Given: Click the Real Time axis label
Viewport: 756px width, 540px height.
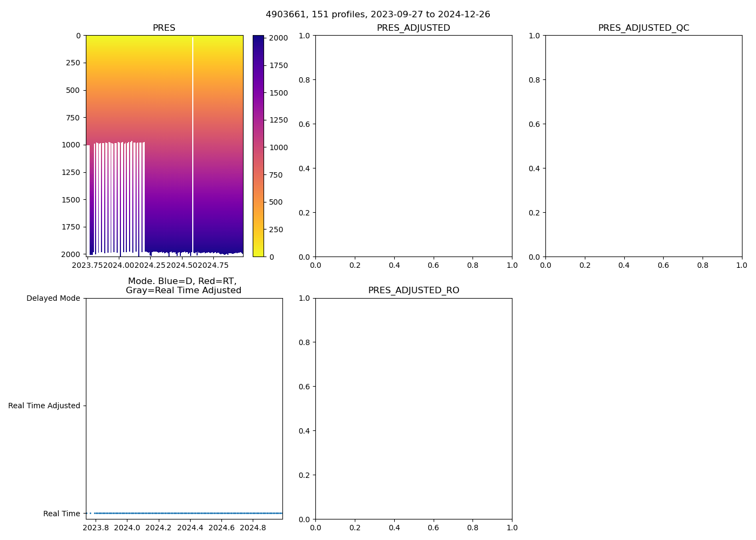Looking at the screenshot, I should point(62,514).
